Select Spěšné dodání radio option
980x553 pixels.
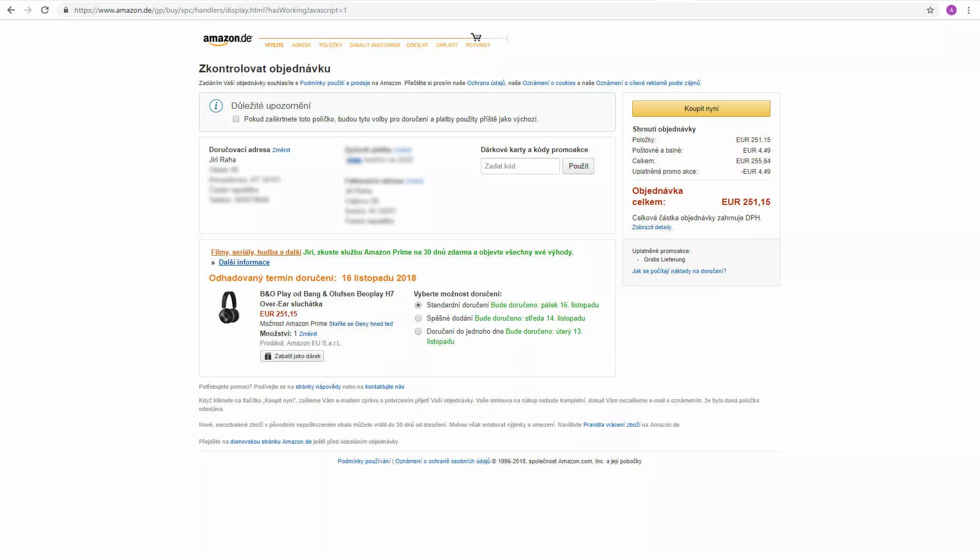418,318
